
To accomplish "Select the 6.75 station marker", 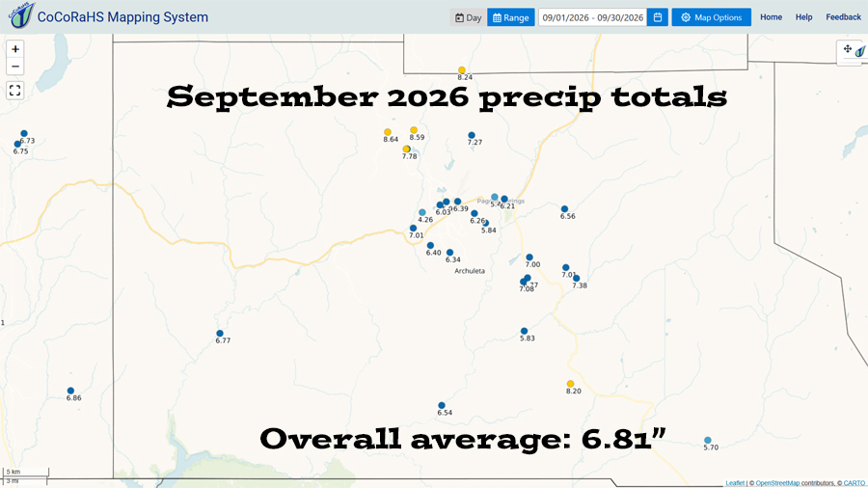I will pyautogui.click(x=17, y=144).
